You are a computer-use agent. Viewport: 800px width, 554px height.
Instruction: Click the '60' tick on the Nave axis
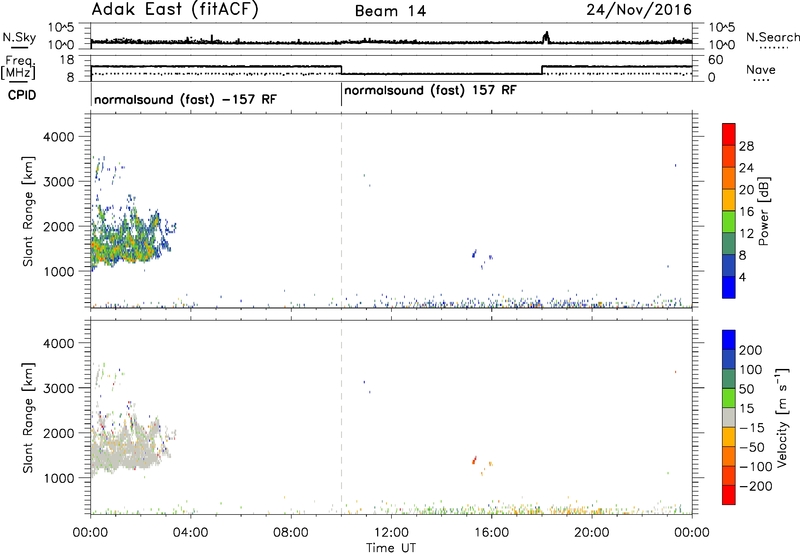[x=716, y=60]
